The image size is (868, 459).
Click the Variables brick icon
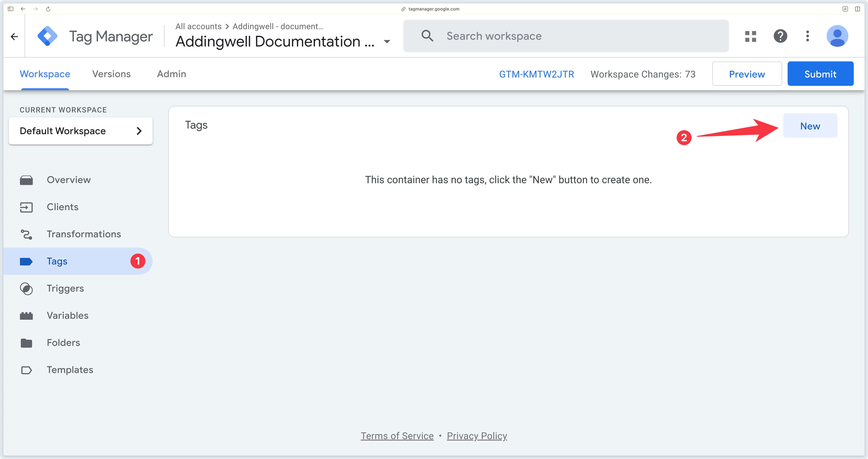pyautogui.click(x=26, y=316)
